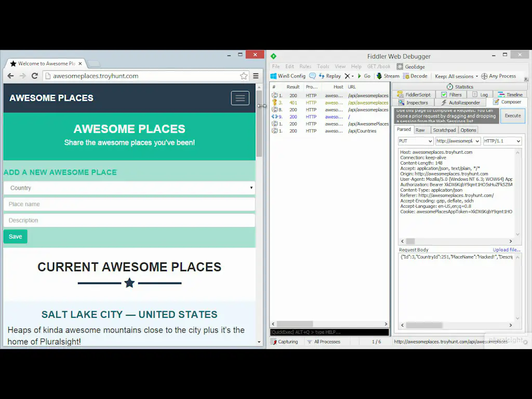
Task: Open the site navbar toggle button
Action: (240, 98)
